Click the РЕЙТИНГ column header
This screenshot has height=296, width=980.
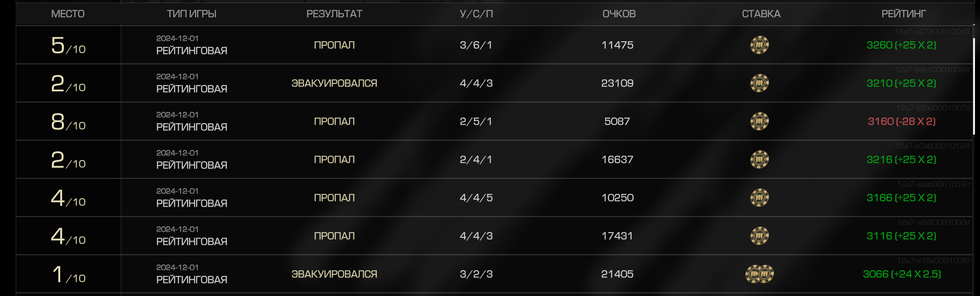coord(903,14)
